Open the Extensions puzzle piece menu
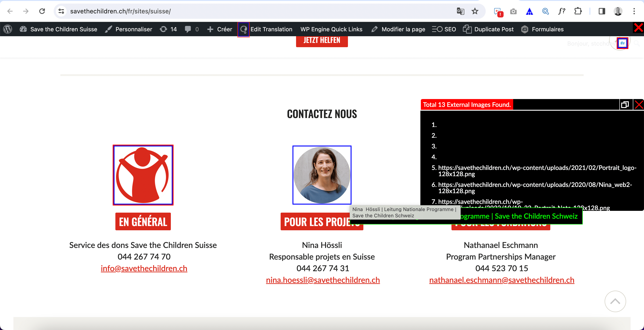644x330 pixels. (578, 11)
